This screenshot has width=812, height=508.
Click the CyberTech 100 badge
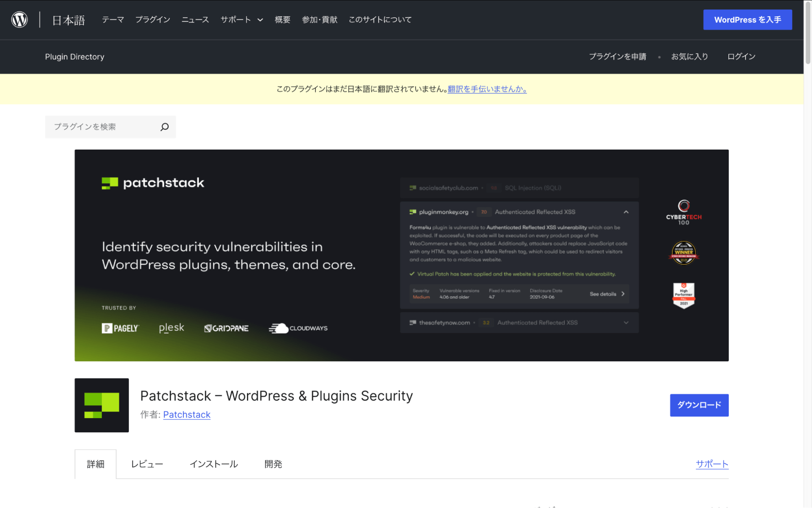683,212
